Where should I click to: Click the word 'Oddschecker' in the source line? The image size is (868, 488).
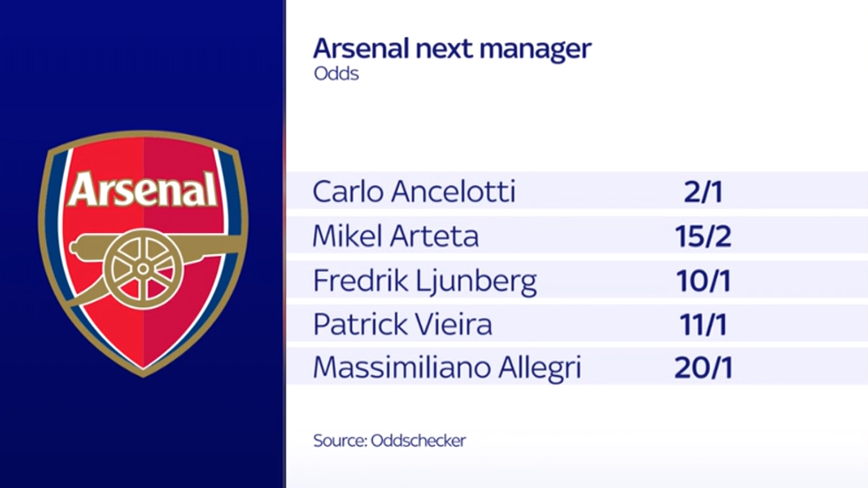tap(418, 441)
